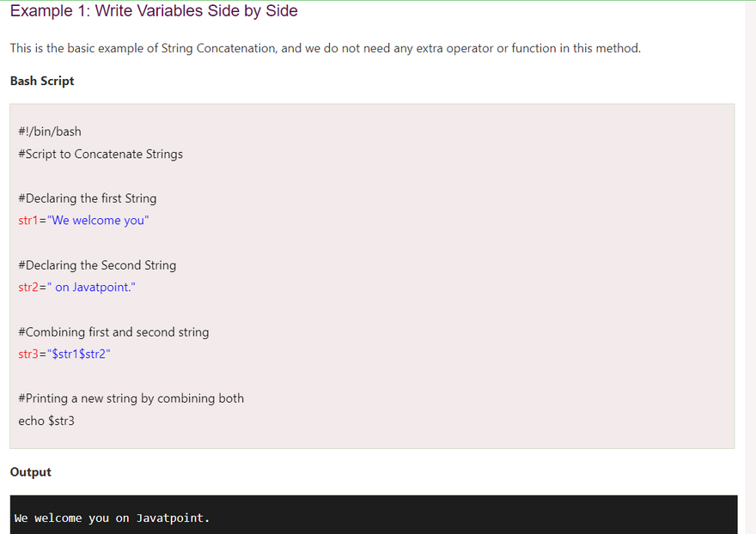This screenshot has width=756, height=534.
Task: Click the red 'str2' variable name
Action: point(28,288)
